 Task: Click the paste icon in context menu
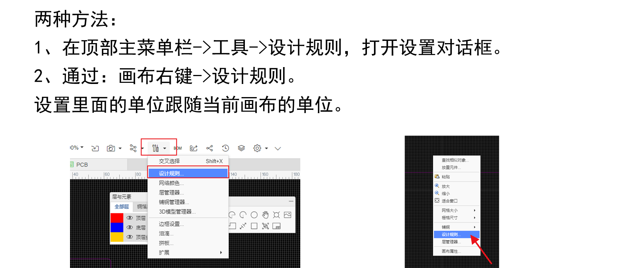(x=437, y=177)
